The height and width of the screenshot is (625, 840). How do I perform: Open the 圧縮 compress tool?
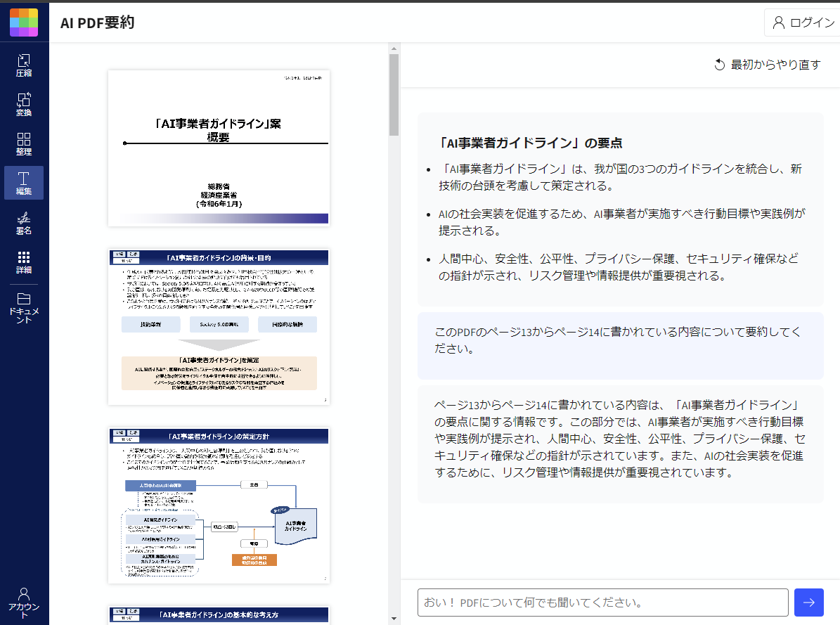pyautogui.click(x=24, y=65)
